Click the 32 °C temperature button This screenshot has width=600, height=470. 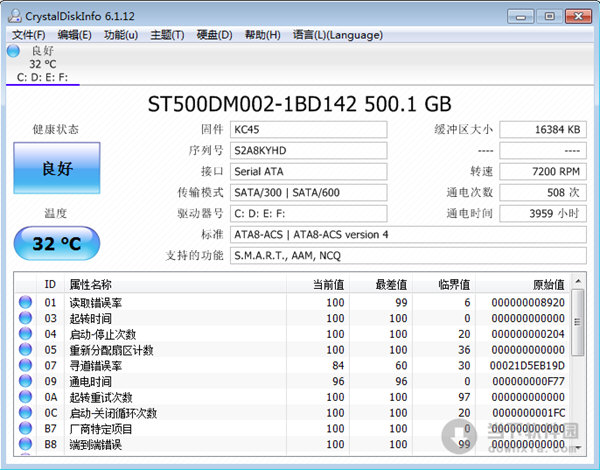tap(57, 243)
